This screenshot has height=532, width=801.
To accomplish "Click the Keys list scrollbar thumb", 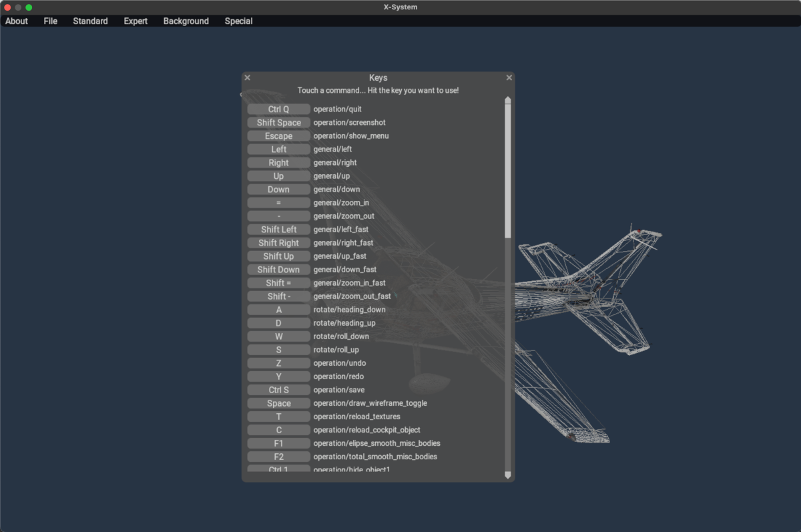I will (x=508, y=170).
